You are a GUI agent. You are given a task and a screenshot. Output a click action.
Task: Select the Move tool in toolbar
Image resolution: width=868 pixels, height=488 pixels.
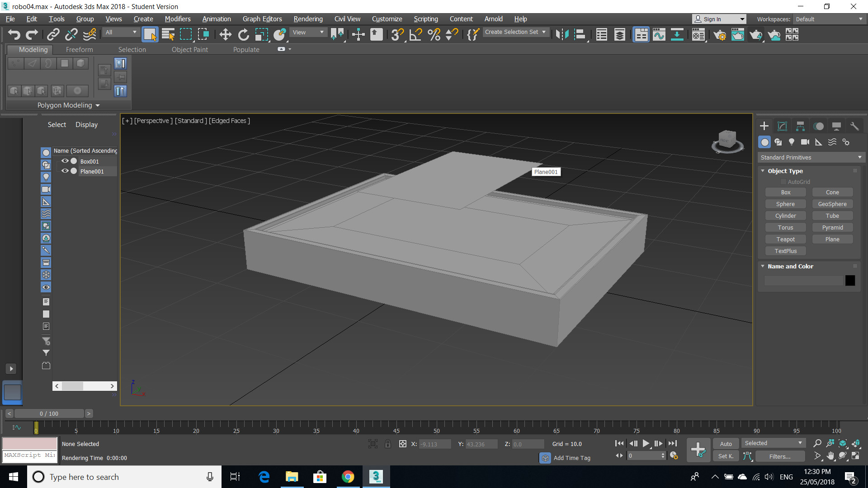[225, 35]
